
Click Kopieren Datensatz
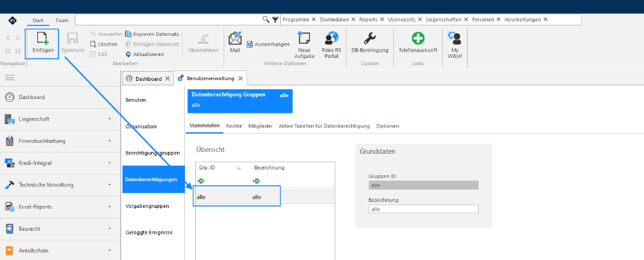pyautogui.click(x=152, y=34)
